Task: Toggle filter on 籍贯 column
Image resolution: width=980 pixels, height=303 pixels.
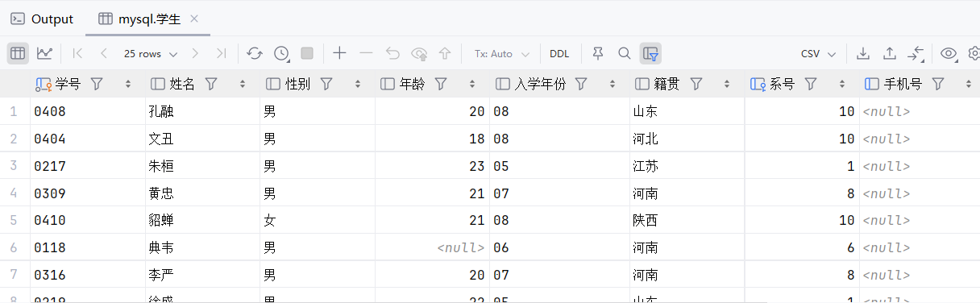Action: tap(696, 84)
